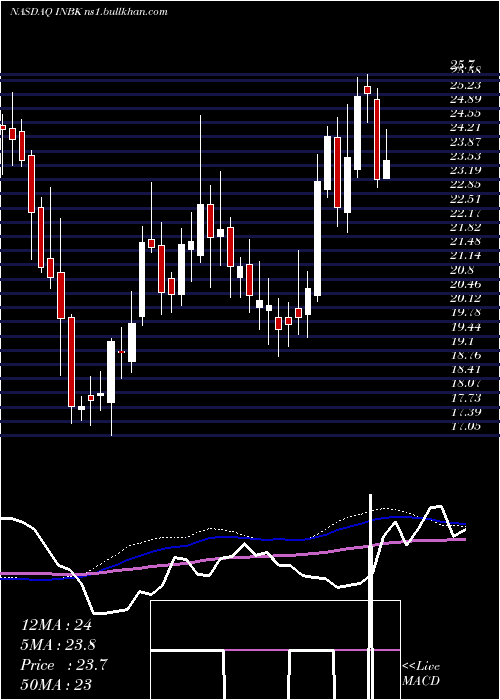Select the 19.1 axis label
Viewport: 500px width, 700px height.
[461, 342]
